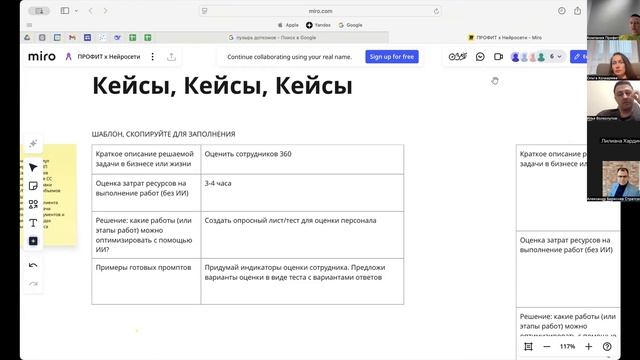The image size is (640, 360).
Task: Switch to ПРОФИТ х Нейросети Miro tab
Action: point(505,38)
